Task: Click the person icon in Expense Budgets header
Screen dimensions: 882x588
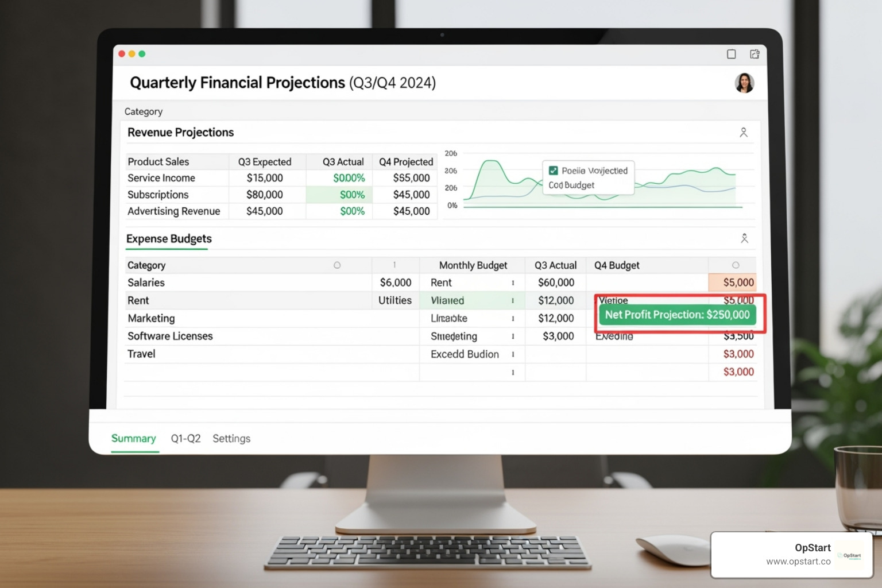Action: (x=744, y=238)
